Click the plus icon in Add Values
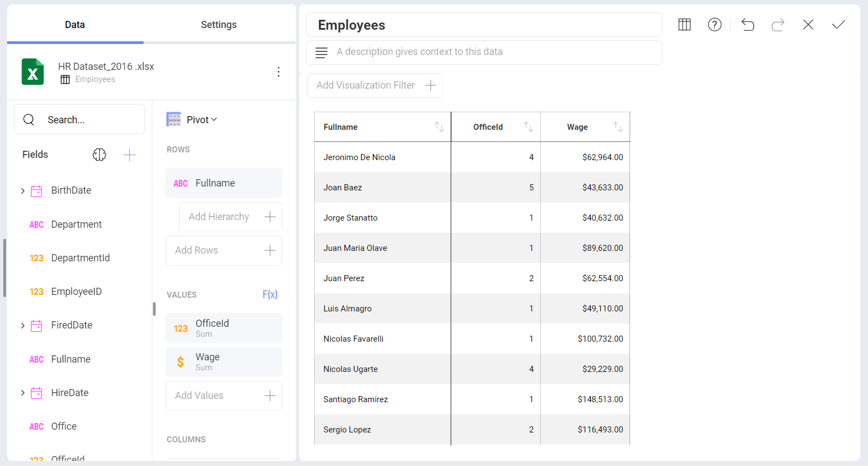 270,396
